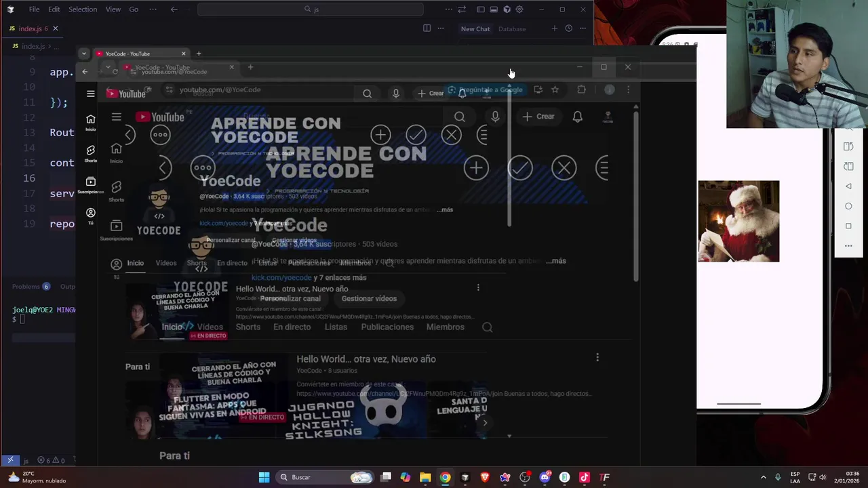Image resolution: width=868 pixels, height=488 pixels.
Task: Open the Edit menu in the code editor
Action: click(x=54, y=9)
